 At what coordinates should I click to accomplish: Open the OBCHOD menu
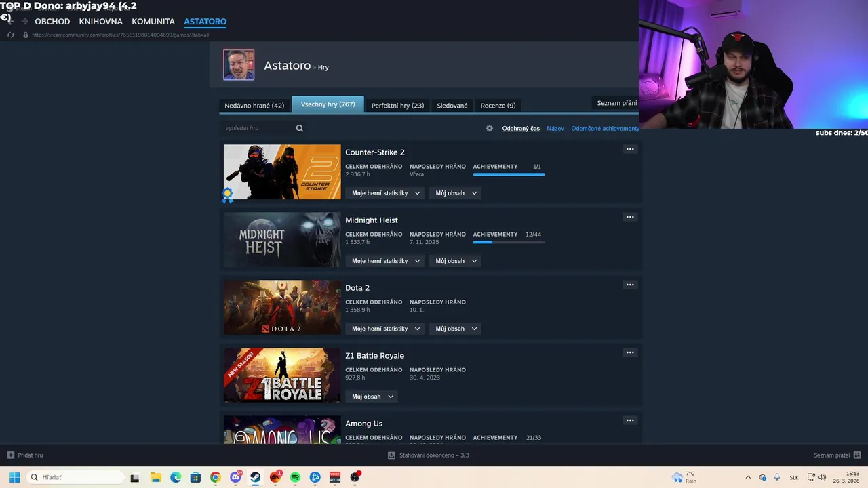pyautogui.click(x=52, y=22)
